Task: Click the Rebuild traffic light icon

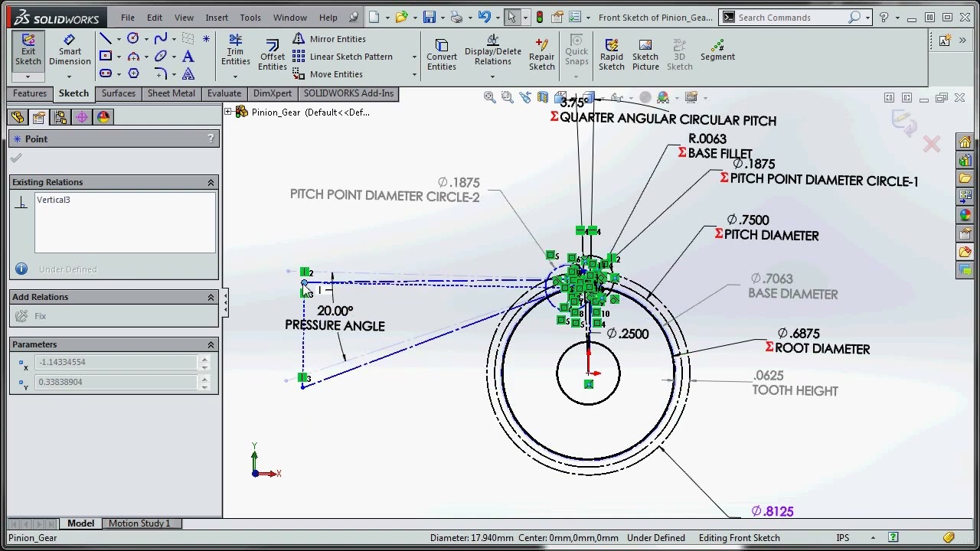Action: pyautogui.click(x=540, y=17)
